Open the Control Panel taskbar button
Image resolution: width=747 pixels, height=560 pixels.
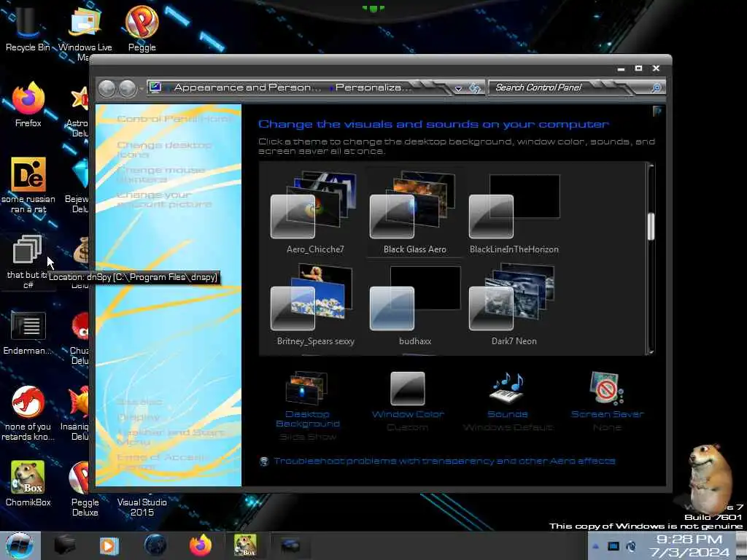coord(290,545)
